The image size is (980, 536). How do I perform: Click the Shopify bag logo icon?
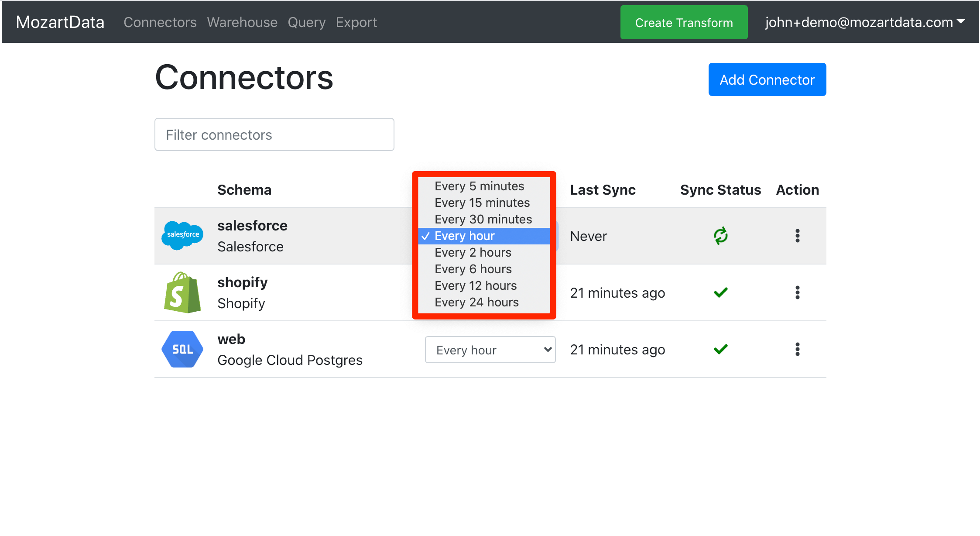[x=182, y=292]
